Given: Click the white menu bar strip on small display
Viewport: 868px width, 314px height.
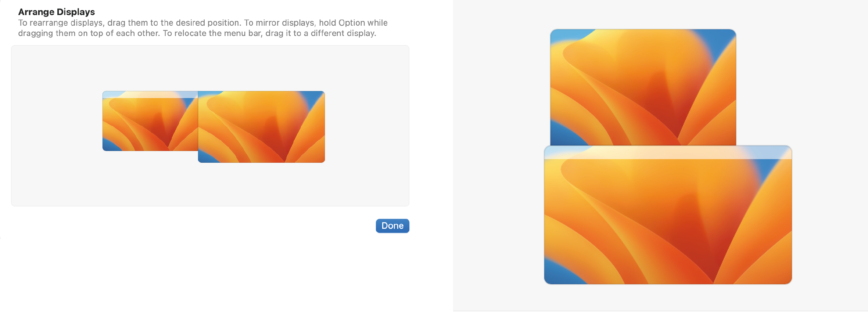Looking at the screenshot, I should coord(150,94).
